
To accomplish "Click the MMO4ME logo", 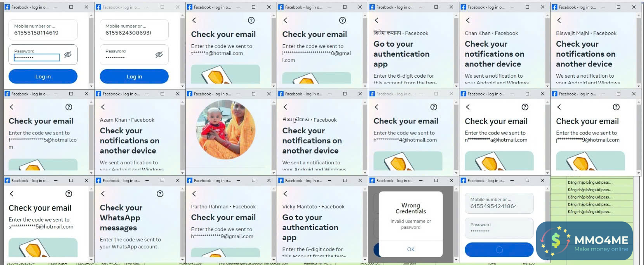I will (584, 241).
